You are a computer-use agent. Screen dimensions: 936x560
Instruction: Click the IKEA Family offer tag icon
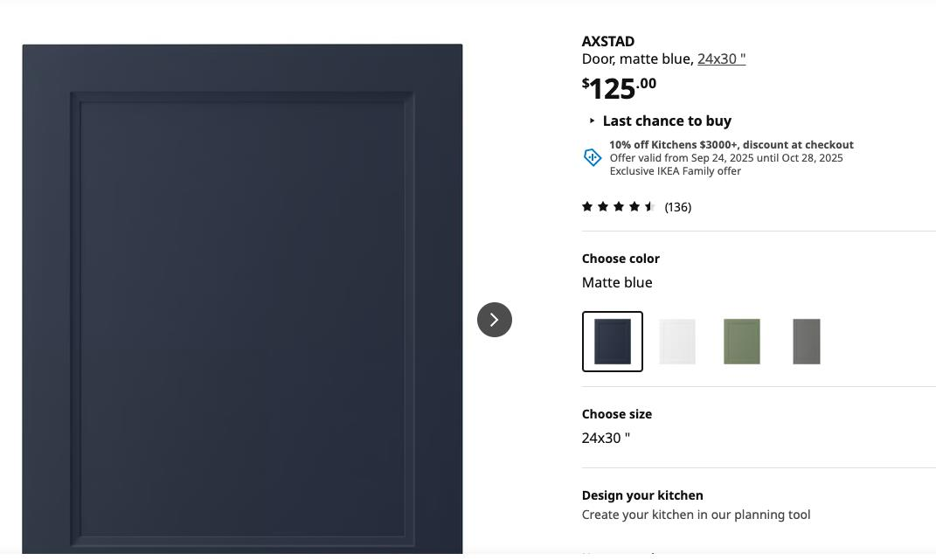tap(593, 157)
